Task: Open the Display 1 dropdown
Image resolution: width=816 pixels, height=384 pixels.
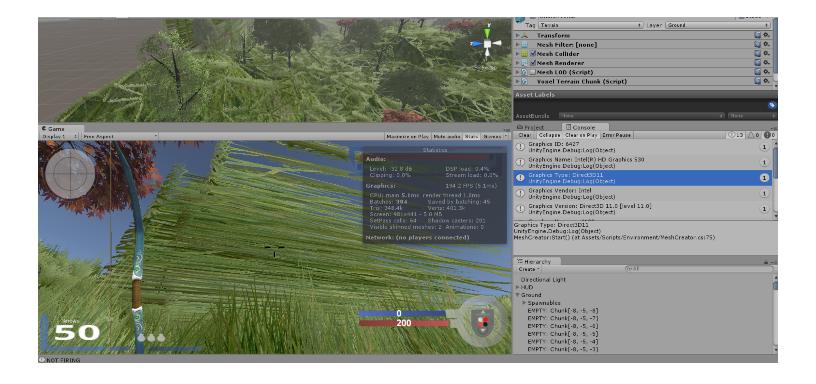Action: click(x=60, y=136)
